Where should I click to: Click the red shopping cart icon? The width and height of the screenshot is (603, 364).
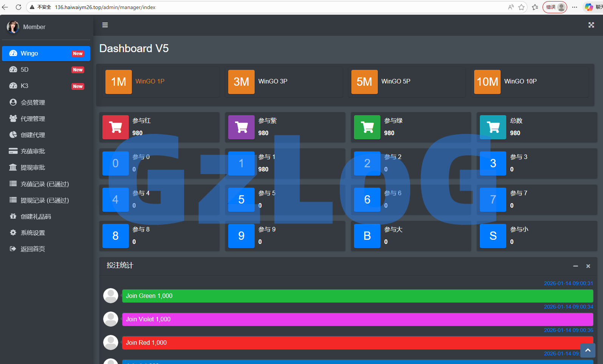[116, 127]
